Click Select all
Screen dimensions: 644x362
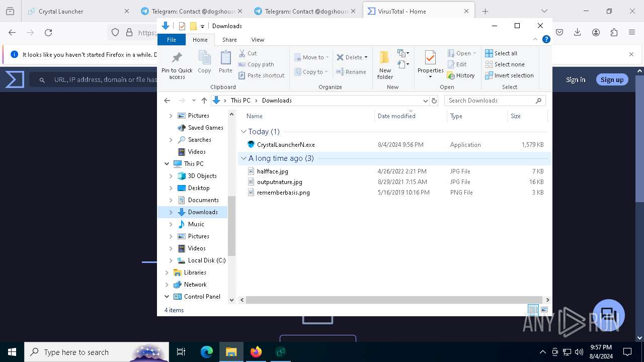pyautogui.click(x=501, y=53)
